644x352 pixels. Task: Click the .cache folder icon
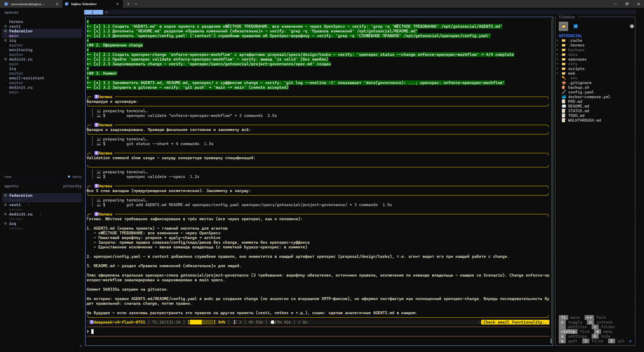[563, 41]
